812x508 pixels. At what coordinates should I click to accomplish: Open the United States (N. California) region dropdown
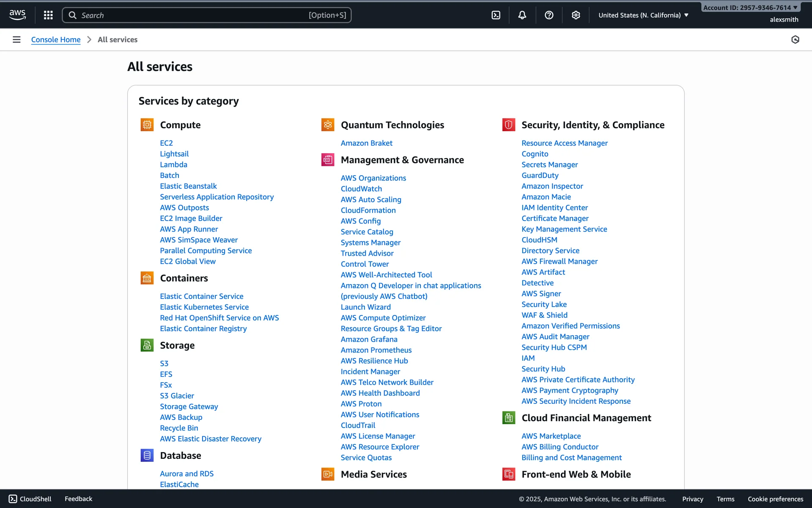pyautogui.click(x=643, y=15)
